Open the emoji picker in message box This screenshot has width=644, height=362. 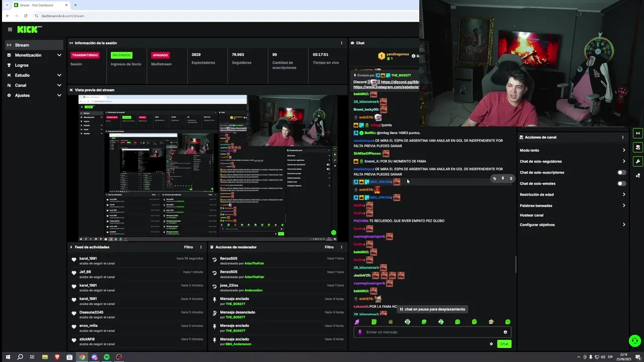pos(505,332)
